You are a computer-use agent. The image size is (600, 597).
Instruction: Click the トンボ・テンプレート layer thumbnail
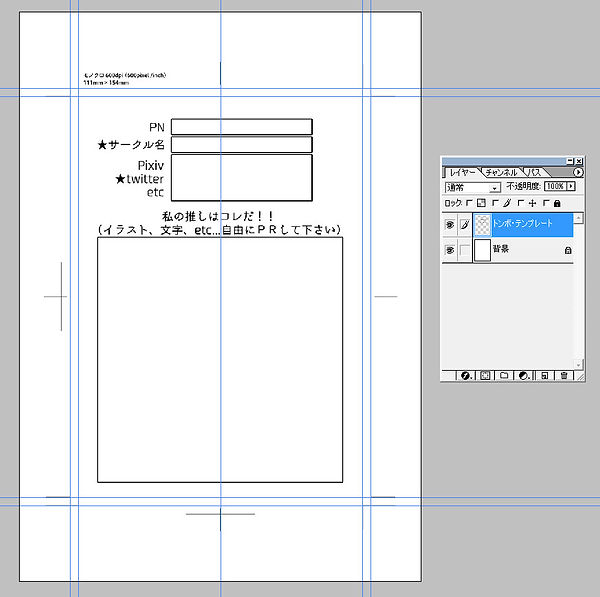pos(483,225)
